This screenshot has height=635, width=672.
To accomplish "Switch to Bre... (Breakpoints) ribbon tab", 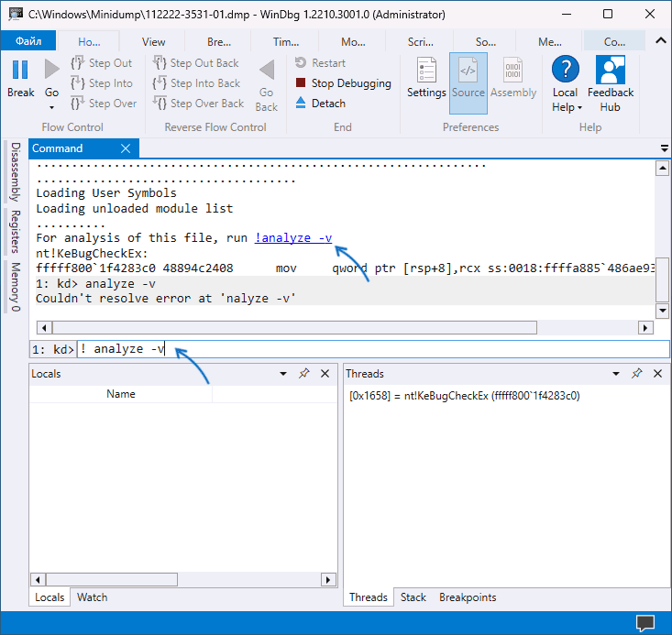I will coord(219,42).
